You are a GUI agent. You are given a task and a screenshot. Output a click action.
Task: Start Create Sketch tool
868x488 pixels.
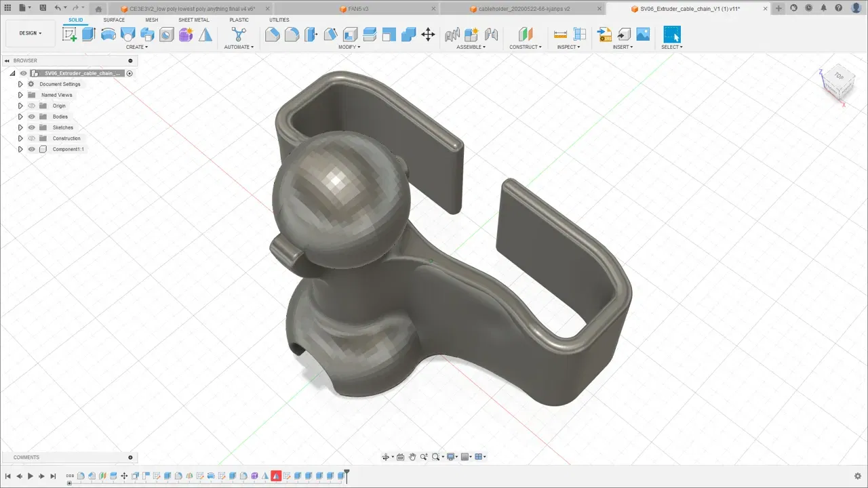(x=69, y=35)
